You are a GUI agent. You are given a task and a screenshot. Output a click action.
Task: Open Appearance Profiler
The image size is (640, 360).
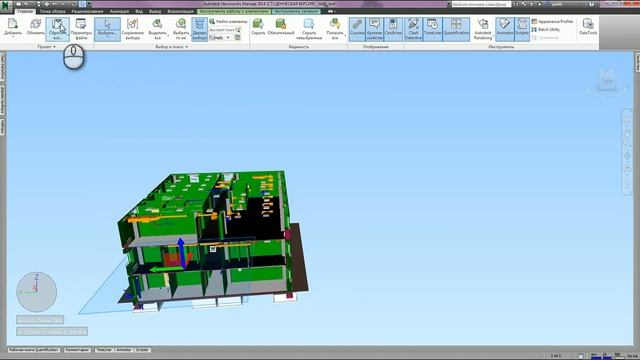552,21
